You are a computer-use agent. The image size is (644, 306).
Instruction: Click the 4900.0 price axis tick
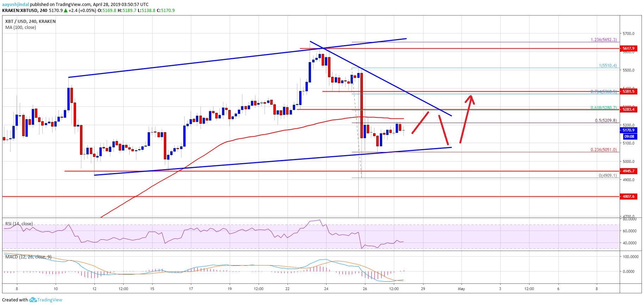pos(628,180)
